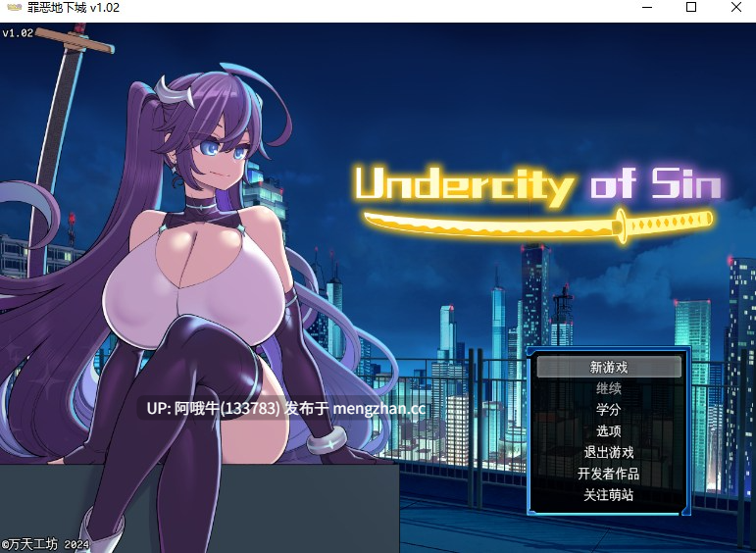This screenshot has height=553, width=756.
Task: Click the ©万天工坊 2024 copyright text
Action: pyautogui.click(x=45, y=544)
